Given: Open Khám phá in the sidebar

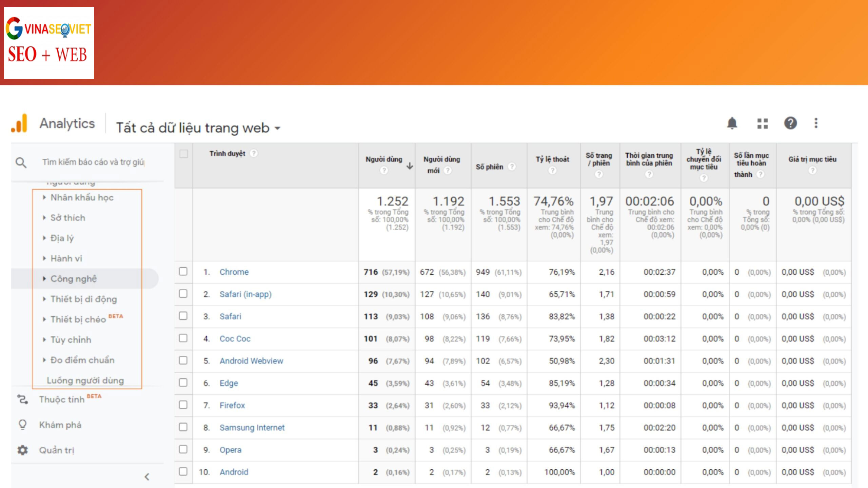Looking at the screenshot, I should (60, 425).
